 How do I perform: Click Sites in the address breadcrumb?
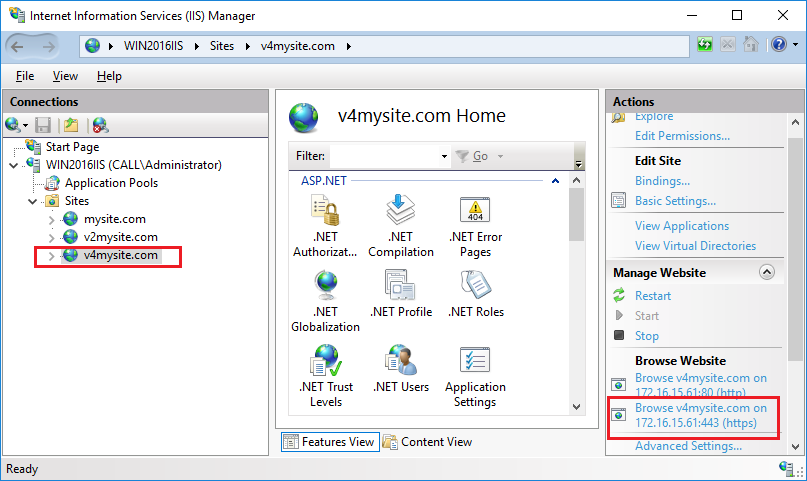point(222,46)
